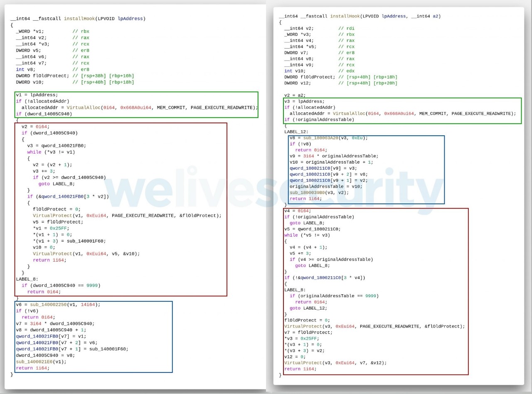This screenshot has width=532, height=394.
Task: Click installHook function name in left panel
Action: tap(79, 19)
